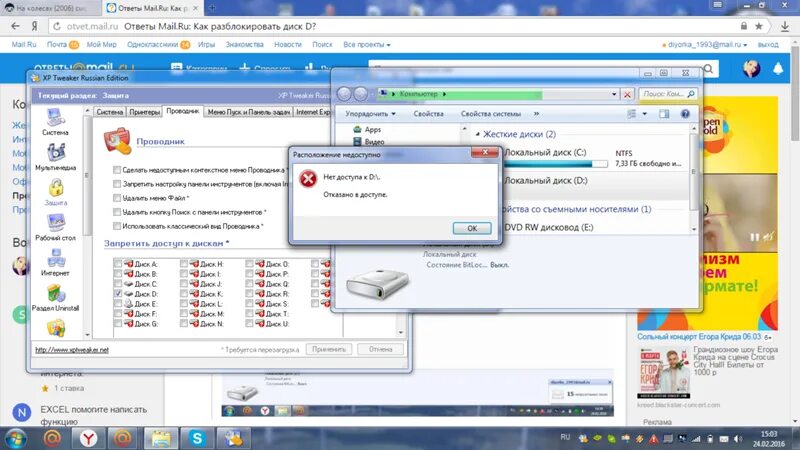Image resolution: width=800 pixels, height=450 pixels.
Task: Select DVD RW дисковод (E:)
Action: [x=548, y=228]
